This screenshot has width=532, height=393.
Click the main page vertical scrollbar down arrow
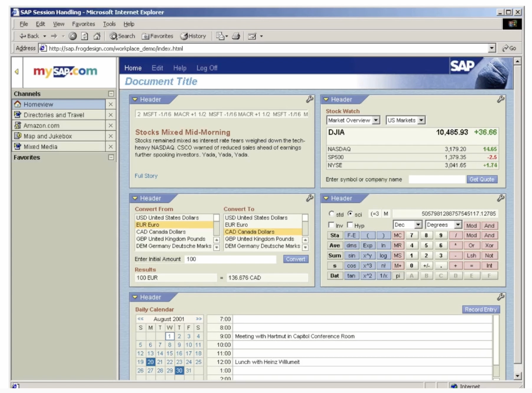click(517, 376)
